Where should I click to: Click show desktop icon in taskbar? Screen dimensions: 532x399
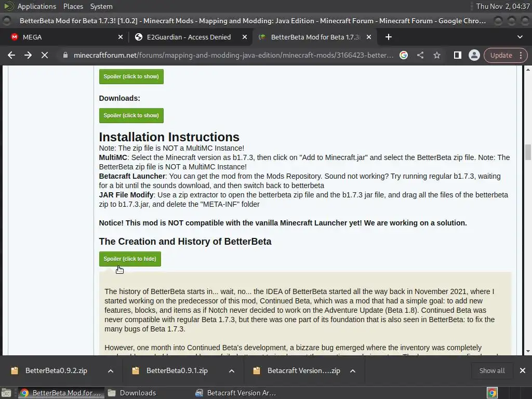[6, 393]
